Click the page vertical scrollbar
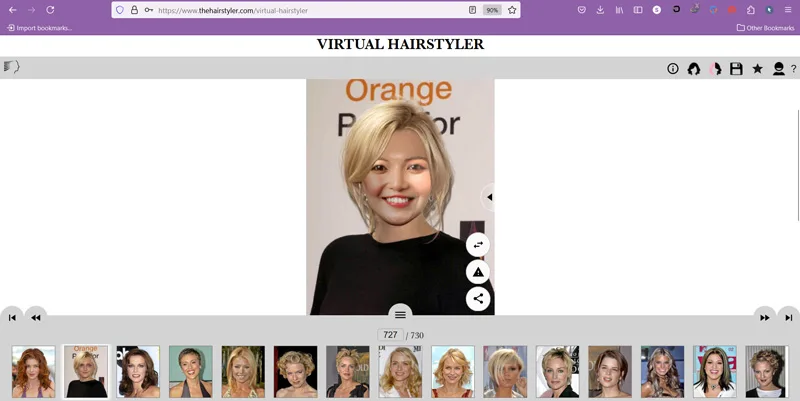800x401 pixels. [797, 165]
